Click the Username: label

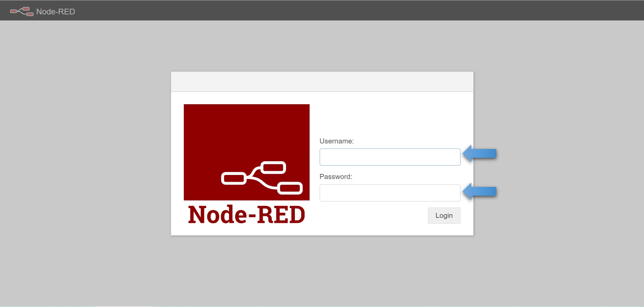[336, 141]
